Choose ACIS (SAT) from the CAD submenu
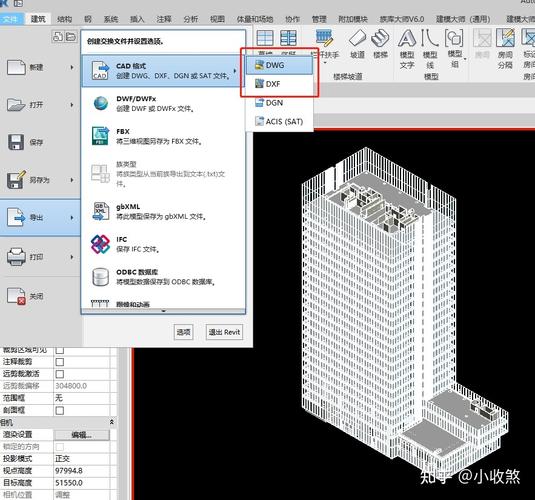The width and height of the screenshot is (535, 500). tap(279, 121)
